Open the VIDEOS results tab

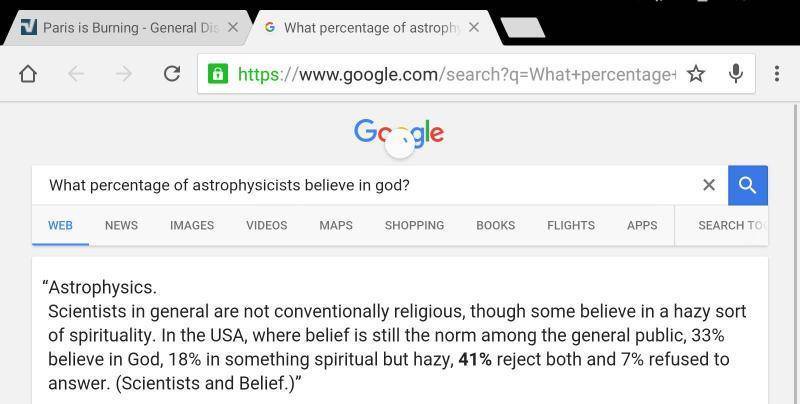click(x=266, y=225)
